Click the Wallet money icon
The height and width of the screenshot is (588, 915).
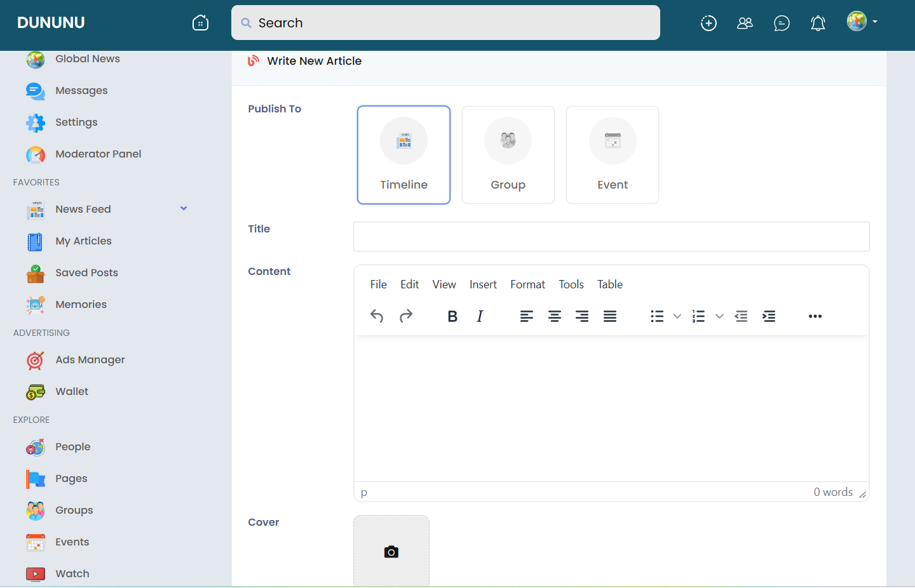[35, 392]
